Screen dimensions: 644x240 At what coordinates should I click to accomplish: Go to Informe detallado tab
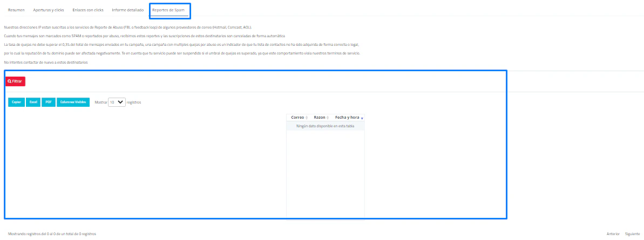click(128, 10)
